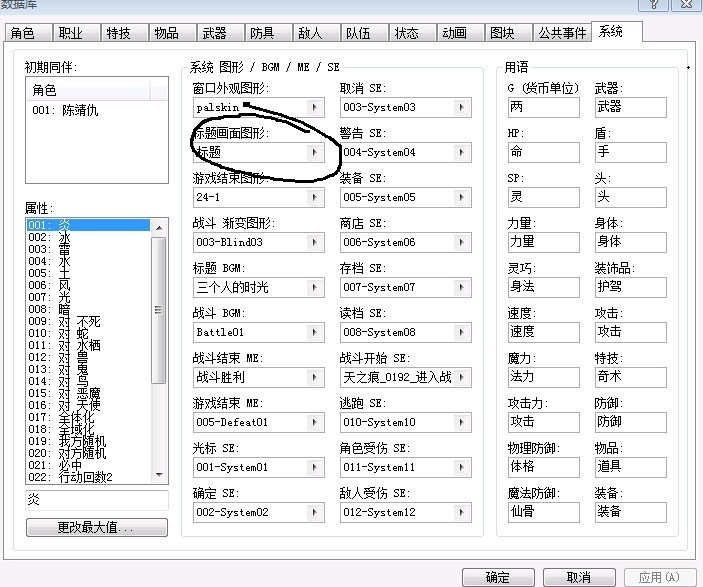The image size is (703, 587).
Task: Open the 008-System08 load SE arrow
Action: (461, 332)
